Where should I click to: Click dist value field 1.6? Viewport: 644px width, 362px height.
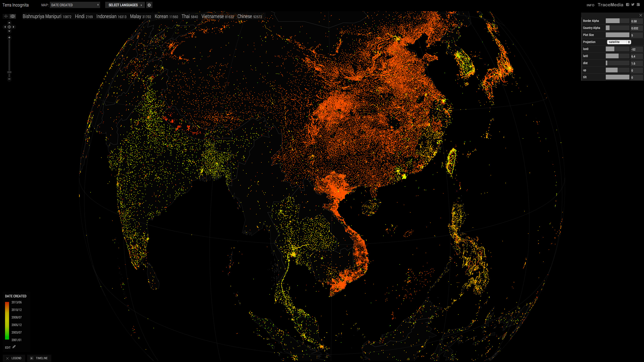[636, 63]
